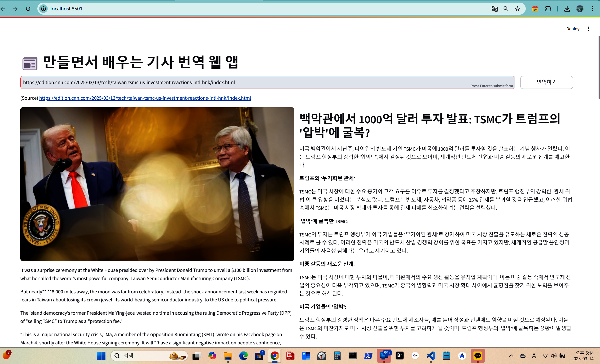Click the 번역하기 button
The width and height of the screenshot is (600, 364).
coord(546,82)
